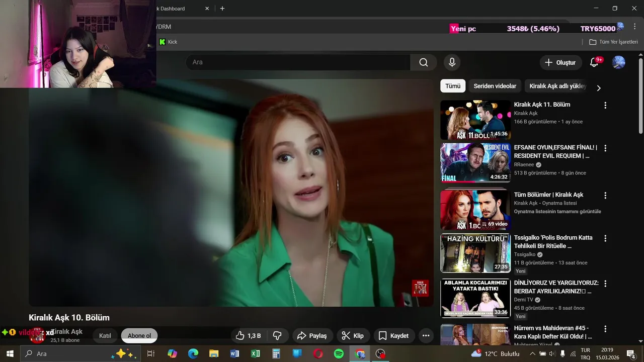Show hidden system tray icons
Image resolution: width=644 pixels, height=362 pixels.
(532, 353)
